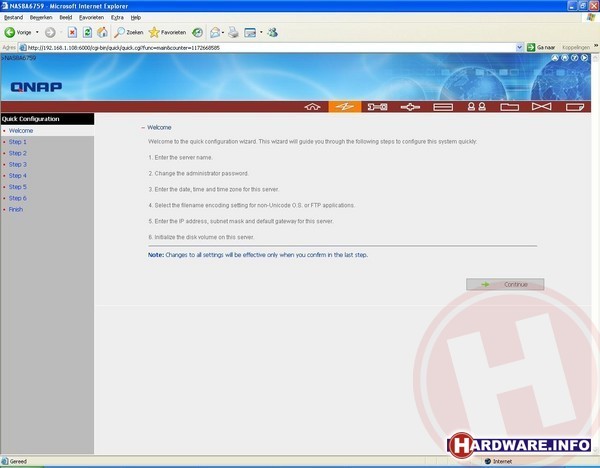
Task: Open Favorieten star button
Action: click(167, 33)
